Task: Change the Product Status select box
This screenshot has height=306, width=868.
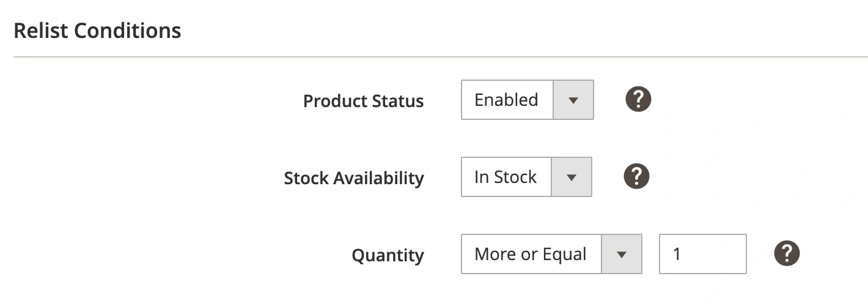Action: 527,100
